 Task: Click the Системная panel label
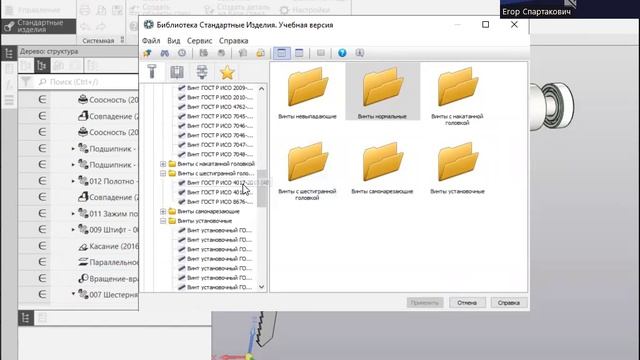tap(98, 41)
